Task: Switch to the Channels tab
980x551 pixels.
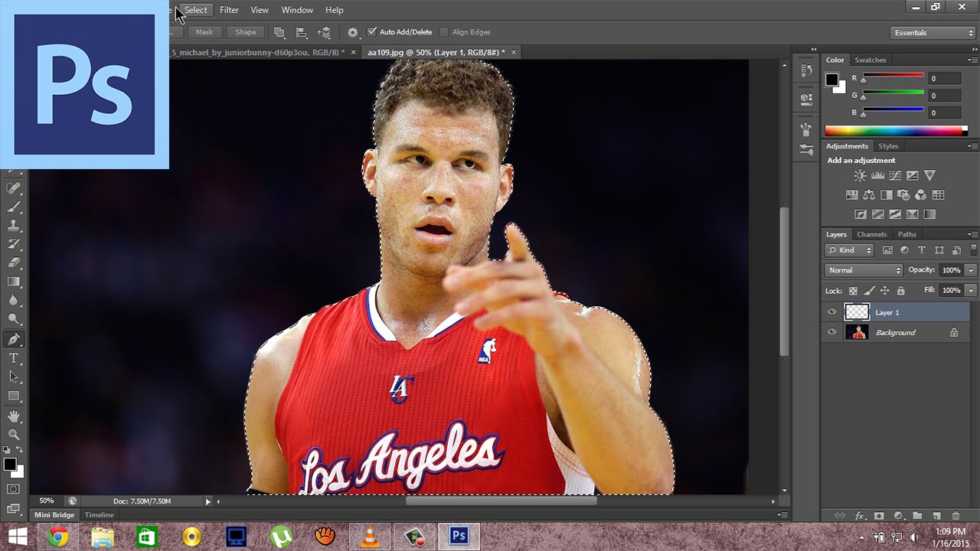Action: click(871, 234)
